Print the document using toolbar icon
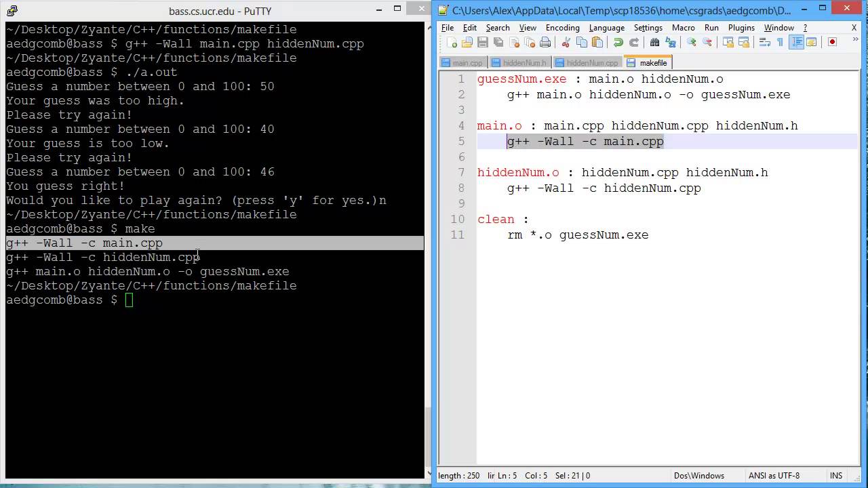The image size is (868, 488). click(545, 42)
